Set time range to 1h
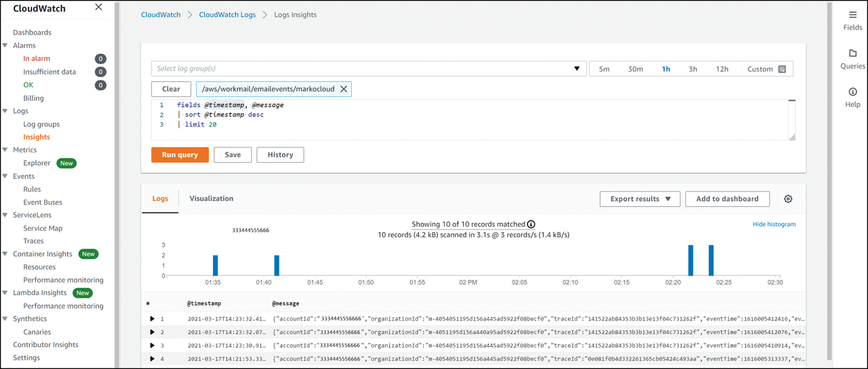Viewport: 868px width, 369px height. coord(666,69)
